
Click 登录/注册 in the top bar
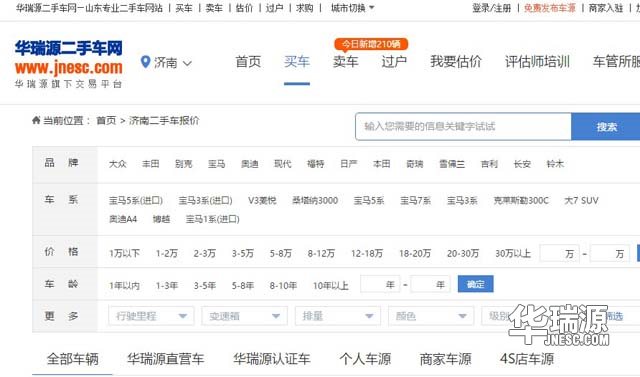(491, 8)
